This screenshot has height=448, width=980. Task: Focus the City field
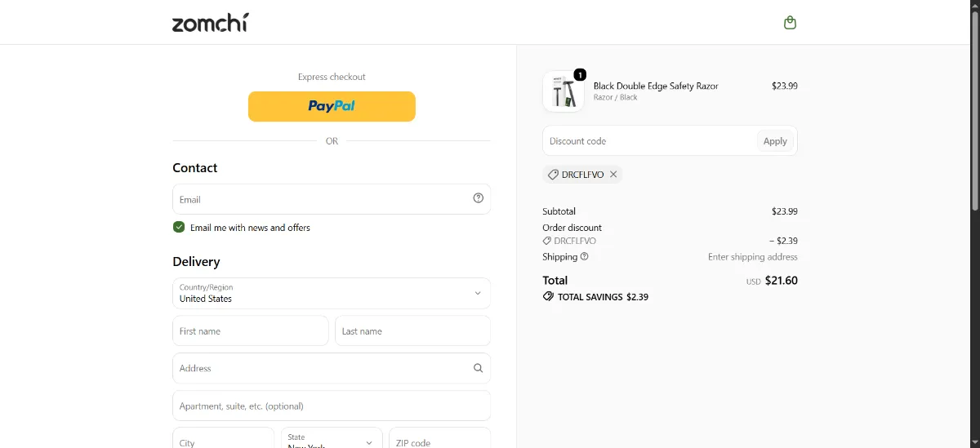[x=223, y=438]
